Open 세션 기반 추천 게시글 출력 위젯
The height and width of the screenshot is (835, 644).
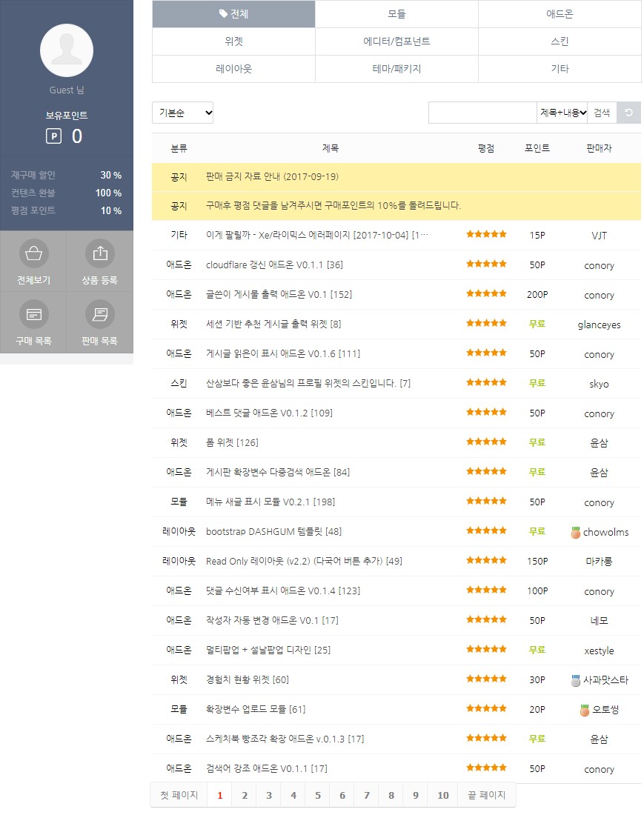(273, 324)
